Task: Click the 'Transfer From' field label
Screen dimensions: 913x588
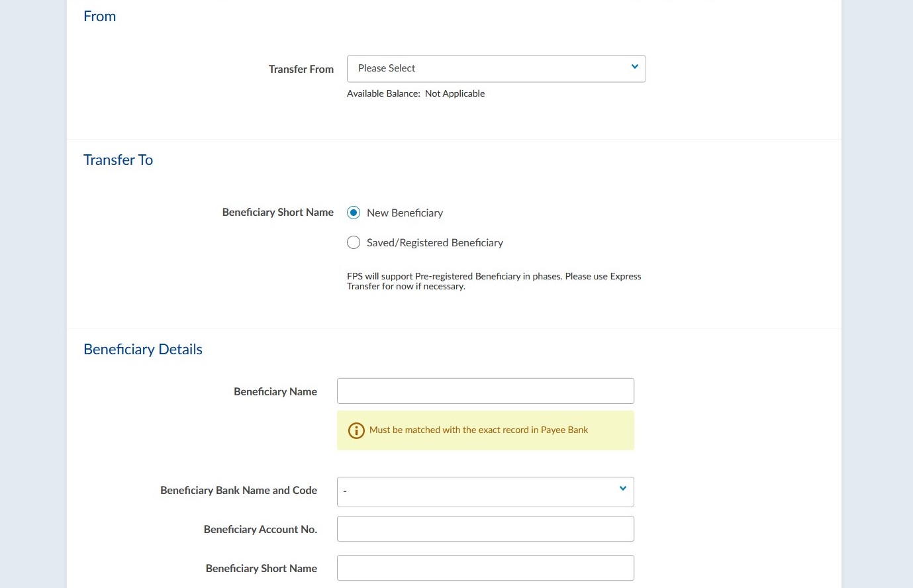Action: pyautogui.click(x=301, y=70)
